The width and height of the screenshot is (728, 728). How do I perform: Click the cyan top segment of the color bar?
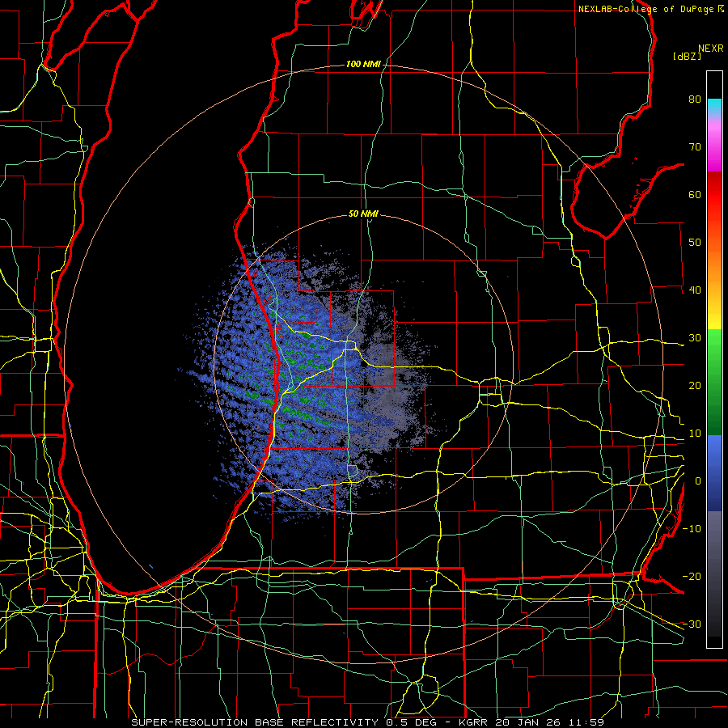(714, 105)
